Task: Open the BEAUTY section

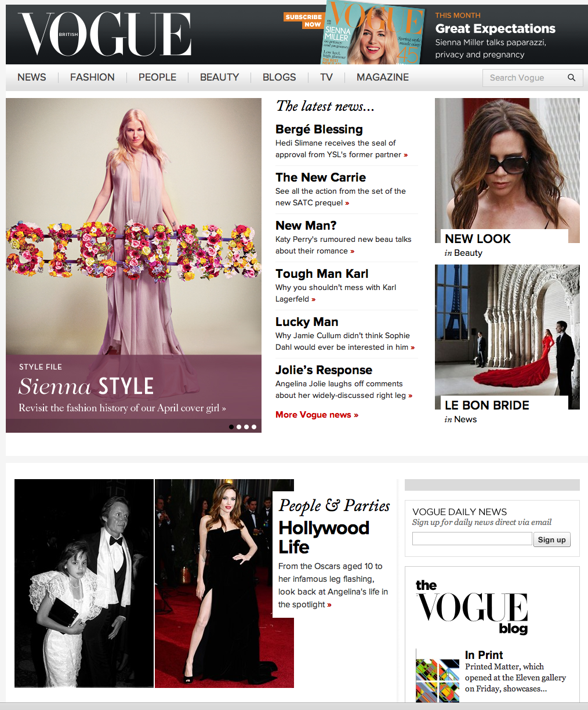Action: click(219, 77)
